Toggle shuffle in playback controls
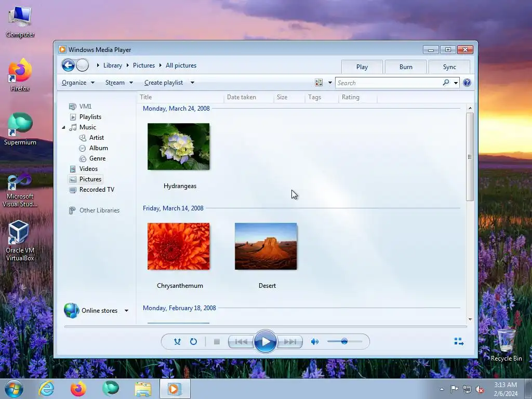 point(177,342)
